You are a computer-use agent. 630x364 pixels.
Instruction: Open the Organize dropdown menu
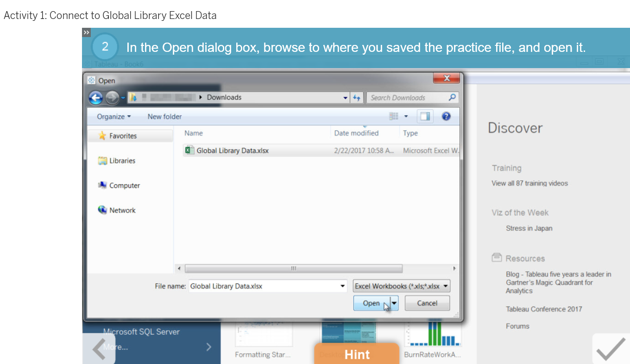pyautogui.click(x=114, y=117)
